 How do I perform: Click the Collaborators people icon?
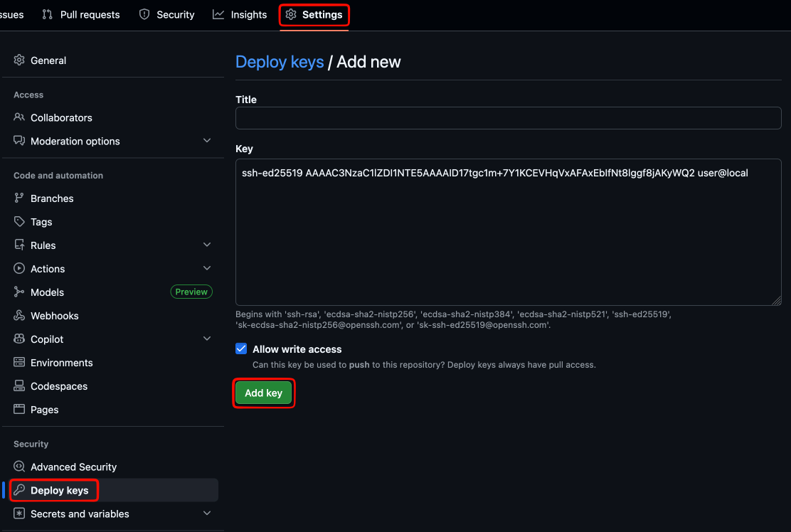(x=19, y=117)
